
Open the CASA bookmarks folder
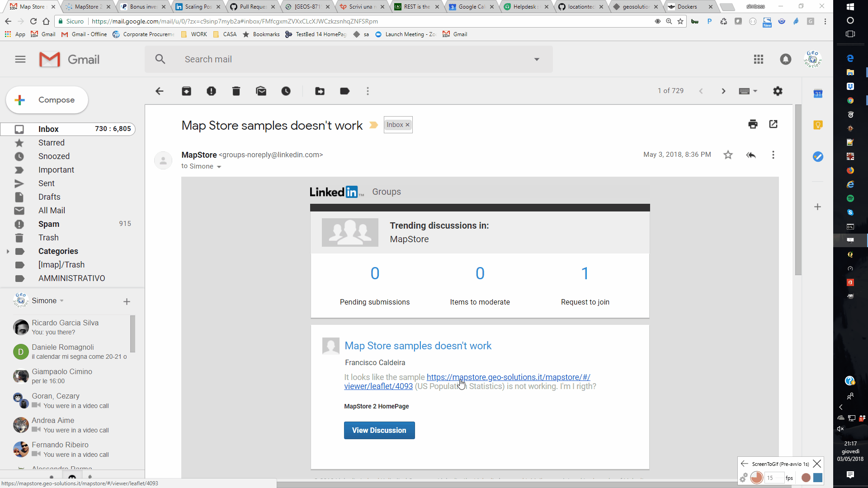click(225, 34)
